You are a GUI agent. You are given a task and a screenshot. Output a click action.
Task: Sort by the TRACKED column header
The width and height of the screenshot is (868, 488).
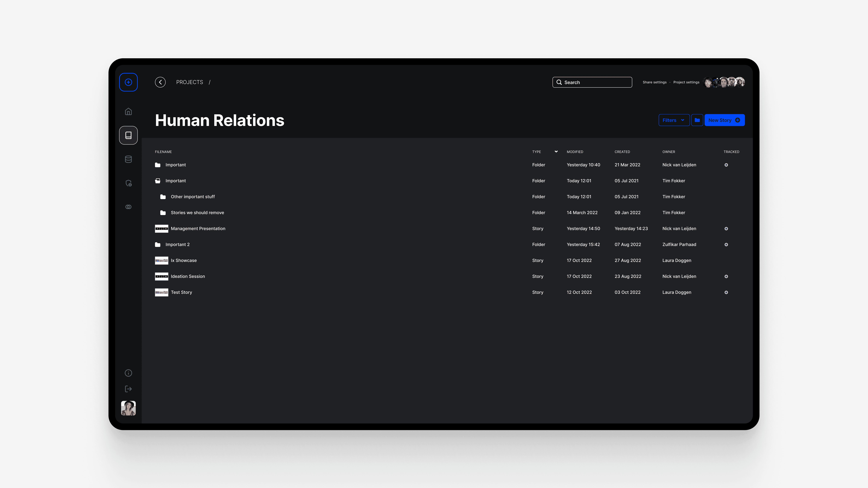pos(731,152)
